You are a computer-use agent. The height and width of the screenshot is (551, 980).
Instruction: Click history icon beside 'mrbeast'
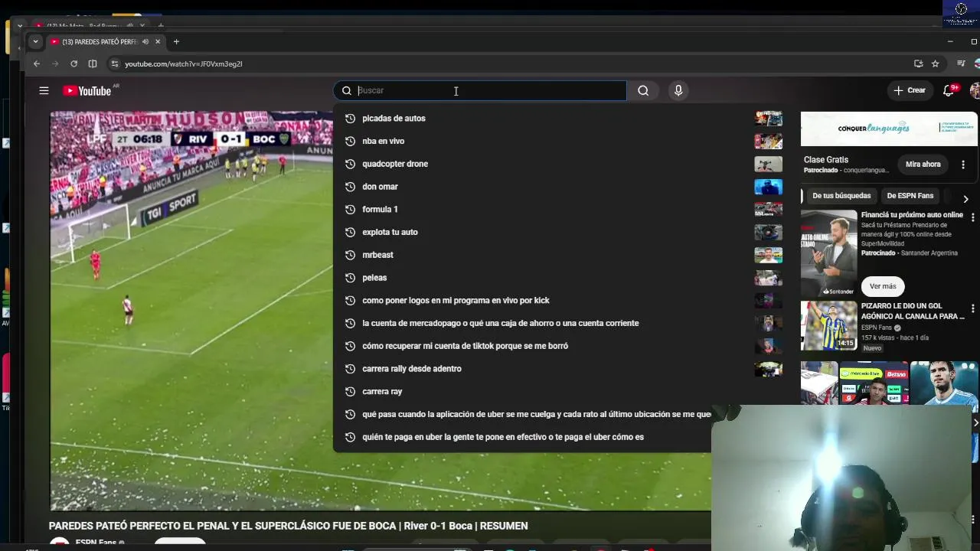(351, 255)
